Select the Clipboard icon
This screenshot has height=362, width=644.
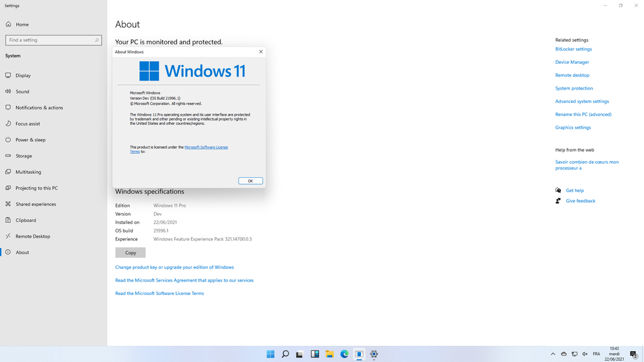pyautogui.click(x=8, y=220)
